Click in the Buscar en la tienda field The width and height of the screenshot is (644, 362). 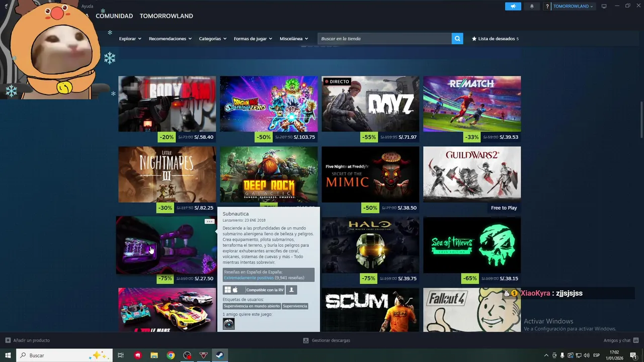[x=384, y=39]
